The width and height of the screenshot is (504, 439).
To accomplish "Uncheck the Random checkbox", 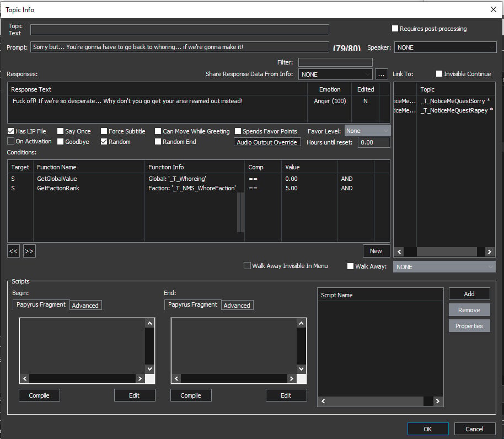I will 104,142.
